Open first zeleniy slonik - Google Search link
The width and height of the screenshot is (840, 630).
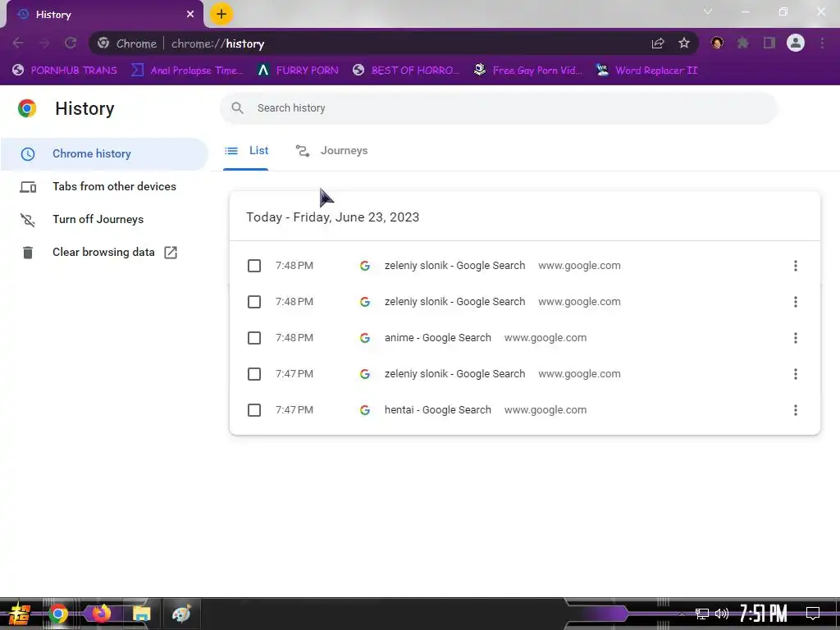tap(454, 266)
